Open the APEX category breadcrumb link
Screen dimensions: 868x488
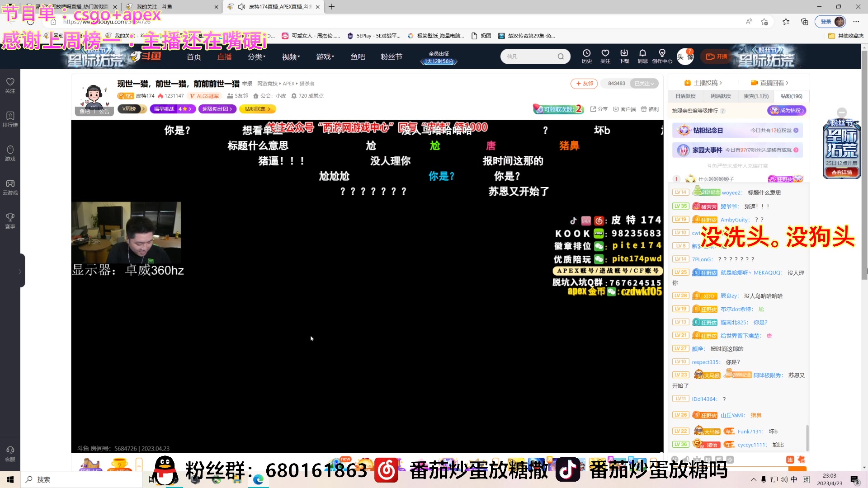point(288,84)
